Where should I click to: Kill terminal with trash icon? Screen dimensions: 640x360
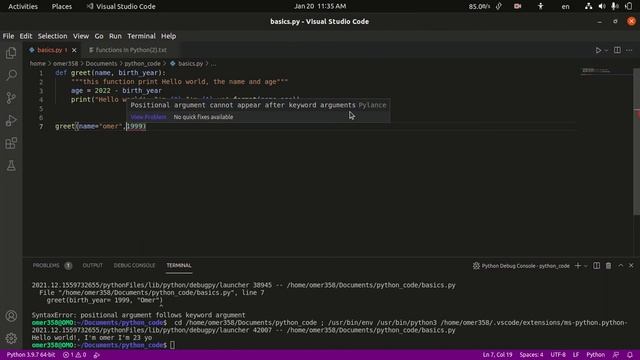(x=608, y=266)
